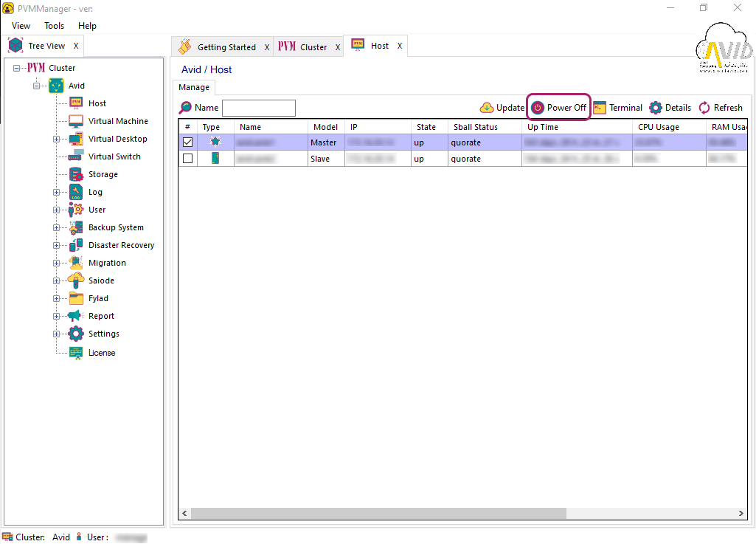The width and height of the screenshot is (756, 544).
Task: Click the Update cloud download icon
Action: coord(487,108)
